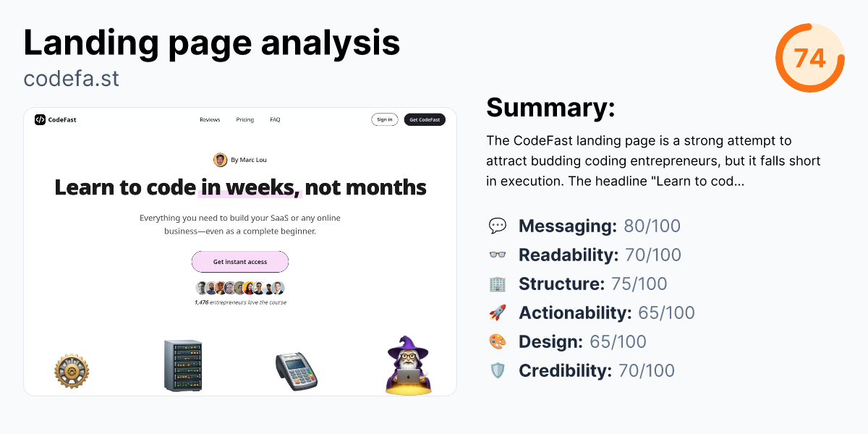Click the server rack emoji

click(183, 365)
